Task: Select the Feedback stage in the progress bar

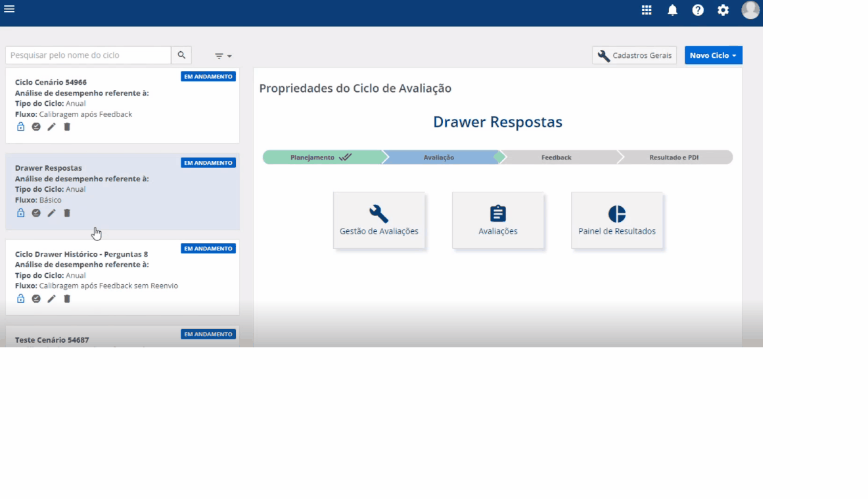Action: [x=557, y=157]
